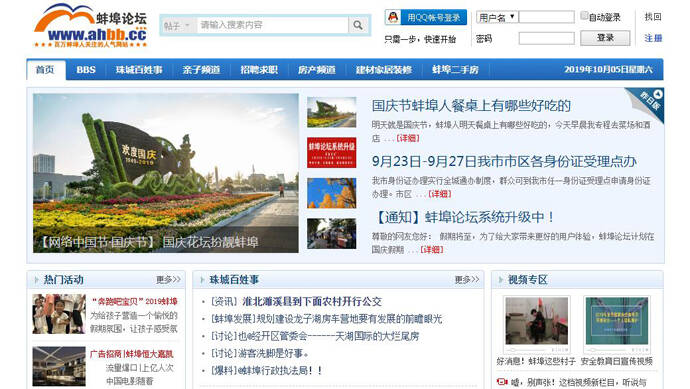Click the arrow icon beside 珠城百姓事 heading

click(x=202, y=279)
